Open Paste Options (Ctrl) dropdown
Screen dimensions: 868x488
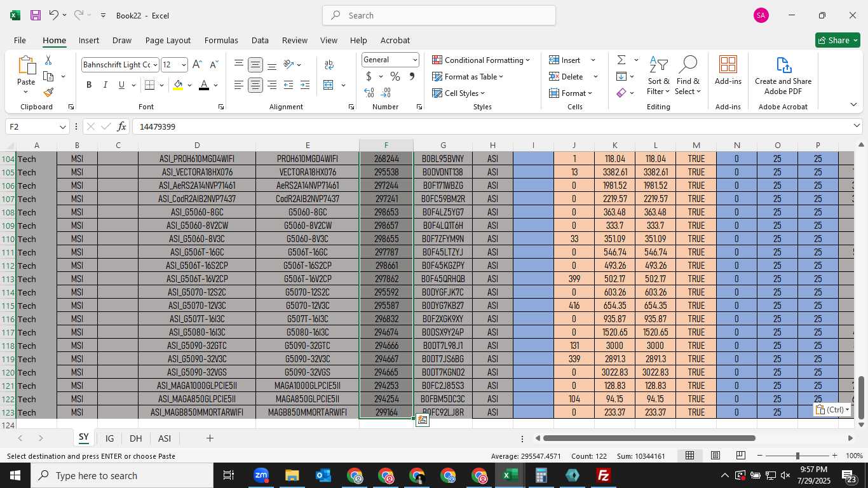tap(833, 410)
